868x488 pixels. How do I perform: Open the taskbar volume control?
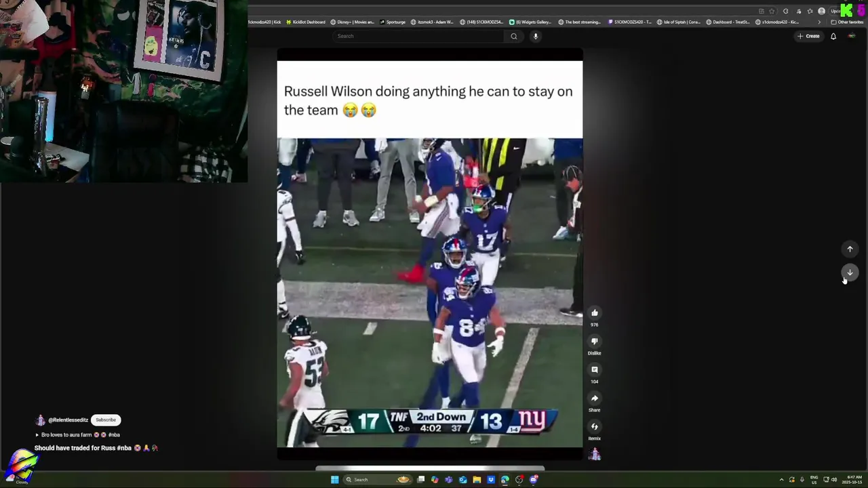834,480
